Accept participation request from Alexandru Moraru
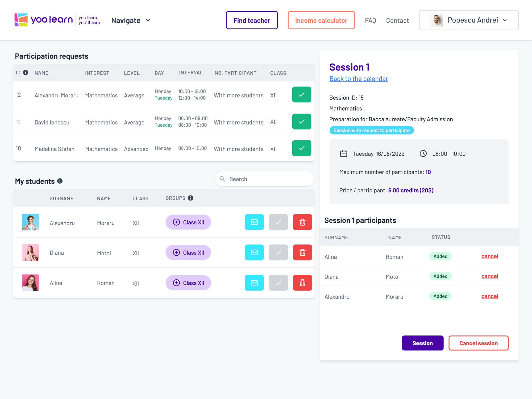 point(301,95)
